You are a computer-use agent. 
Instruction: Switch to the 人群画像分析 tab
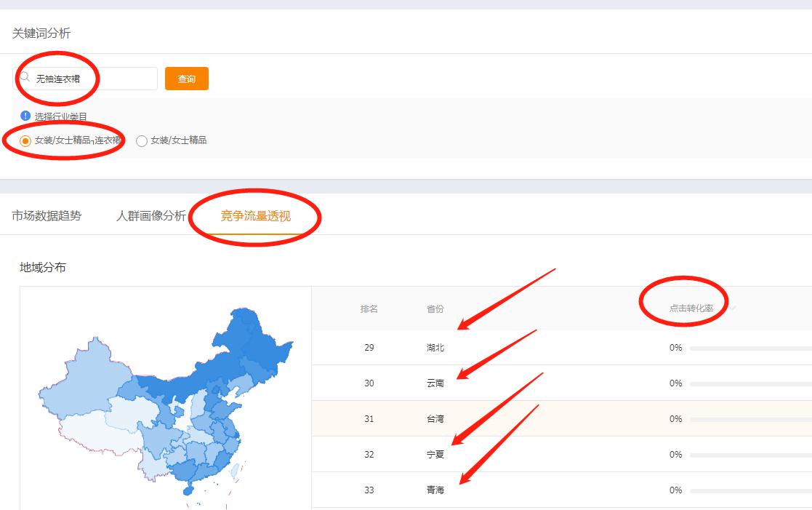150,215
